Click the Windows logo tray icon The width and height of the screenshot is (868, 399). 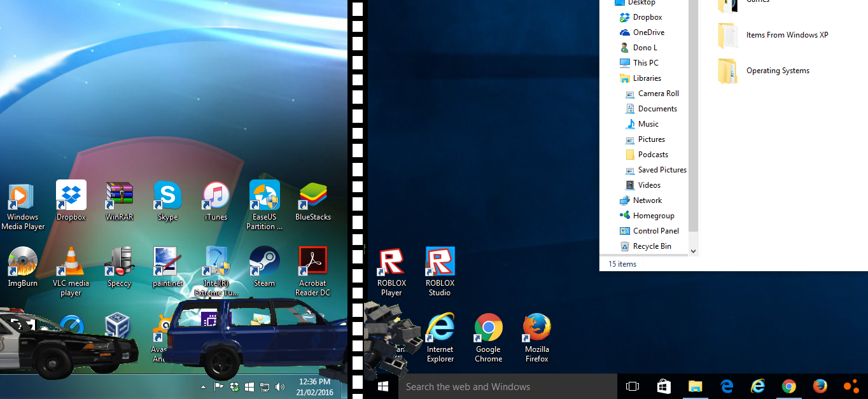(249, 386)
